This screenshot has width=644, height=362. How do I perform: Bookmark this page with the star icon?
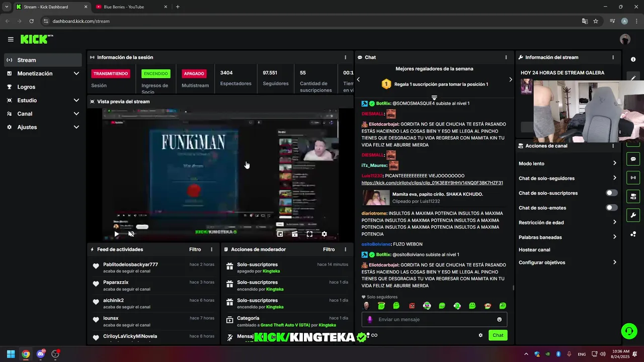pos(596,21)
